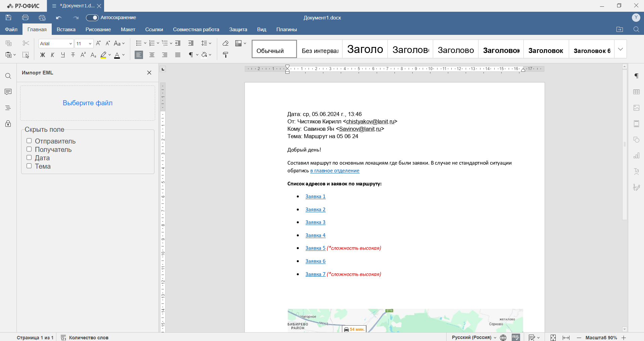
Task: Expand the styles gallery
Action: [x=620, y=49]
